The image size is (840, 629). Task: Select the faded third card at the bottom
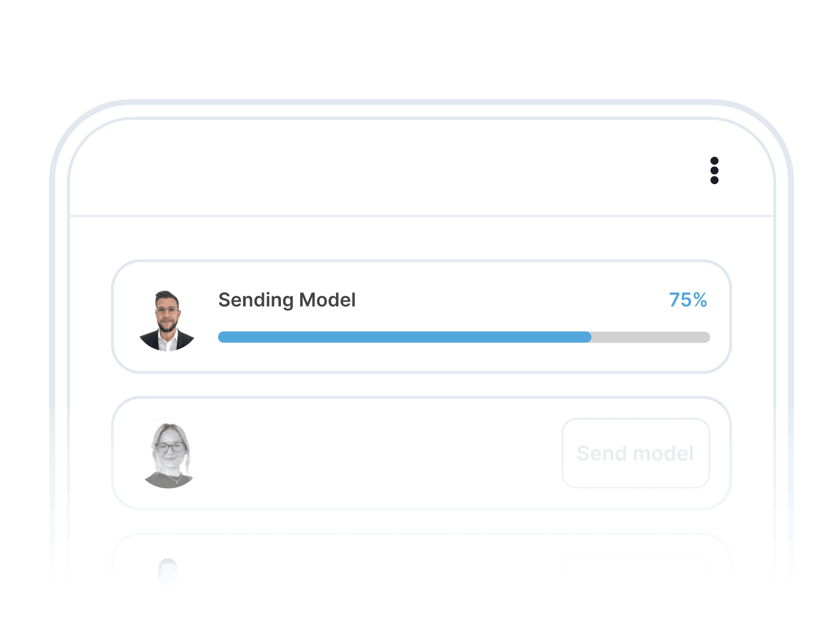[x=421, y=561]
